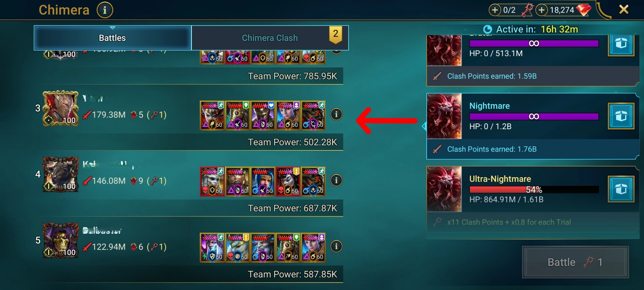Select the Battles tab

point(112,38)
